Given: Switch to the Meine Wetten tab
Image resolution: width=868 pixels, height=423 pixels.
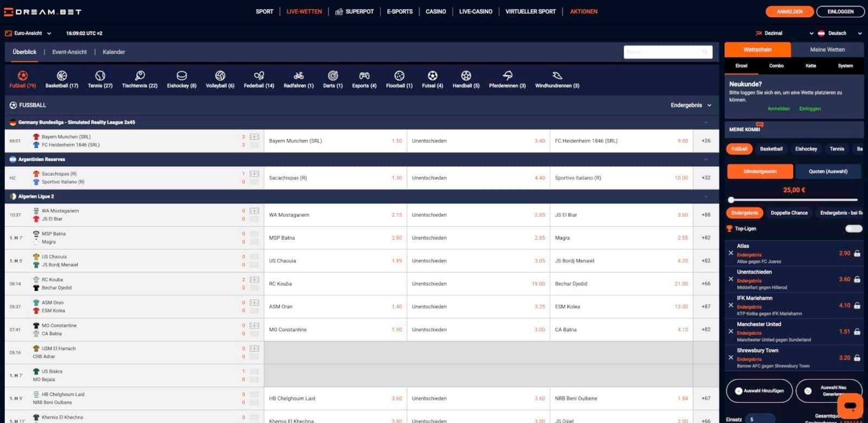Looking at the screenshot, I should tap(827, 49).
